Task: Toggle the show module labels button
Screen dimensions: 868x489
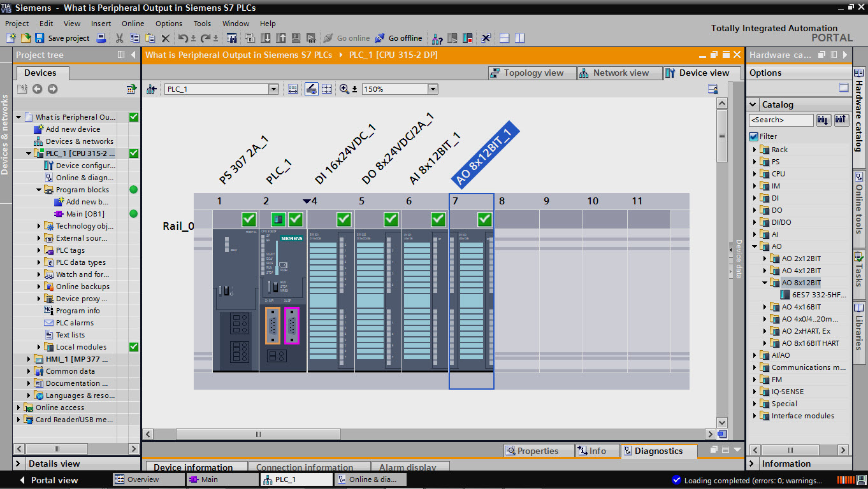Action: [x=311, y=89]
